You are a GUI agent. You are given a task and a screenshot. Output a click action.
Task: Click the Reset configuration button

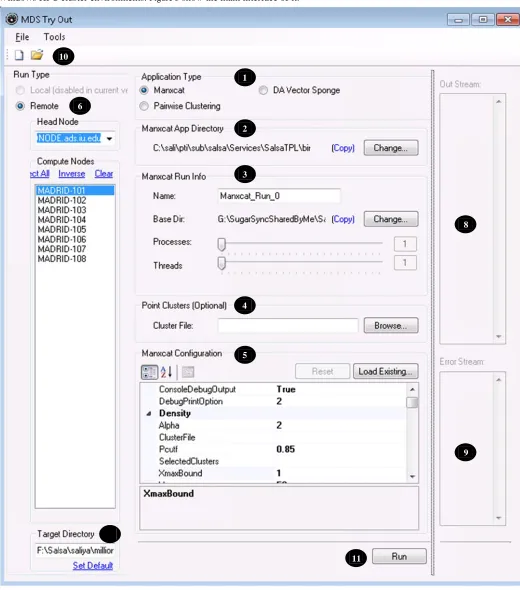tap(322, 371)
